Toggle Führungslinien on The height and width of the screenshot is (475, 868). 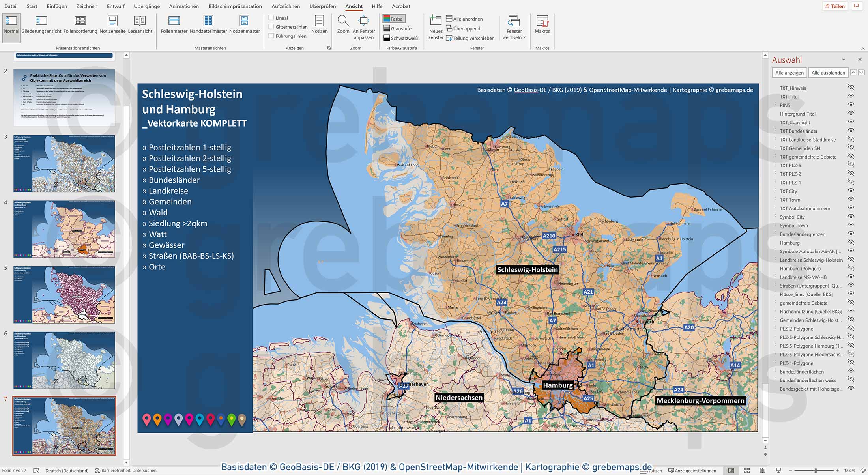pyautogui.click(x=271, y=36)
